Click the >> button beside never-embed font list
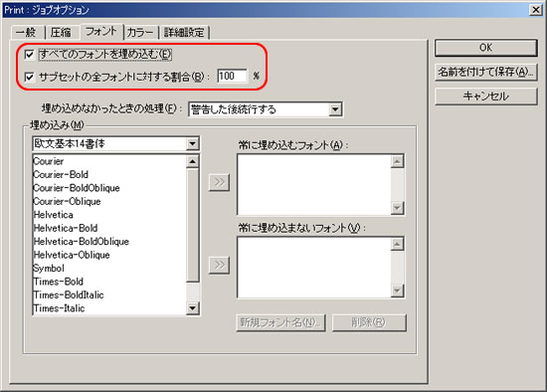547x392 pixels. pyautogui.click(x=219, y=265)
